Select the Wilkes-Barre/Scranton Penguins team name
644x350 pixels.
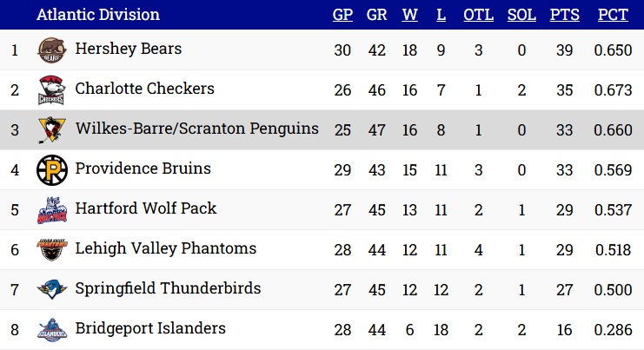click(x=196, y=129)
